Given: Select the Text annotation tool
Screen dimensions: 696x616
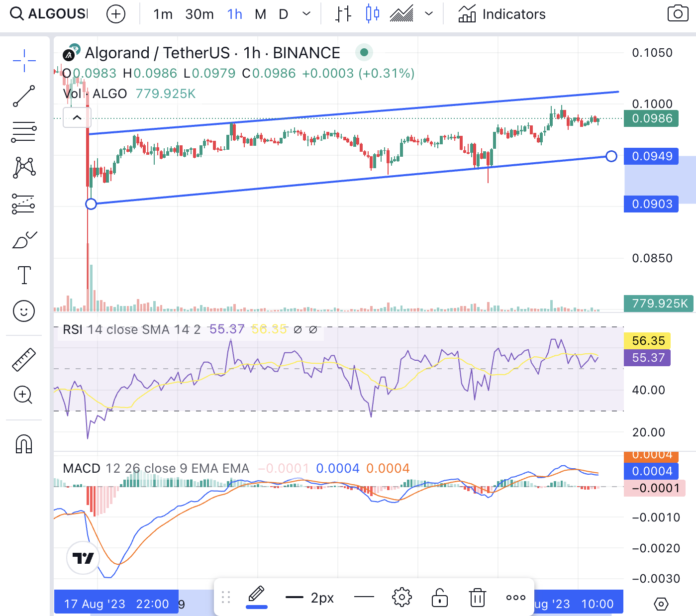Looking at the screenshot, I should point(24,275).
